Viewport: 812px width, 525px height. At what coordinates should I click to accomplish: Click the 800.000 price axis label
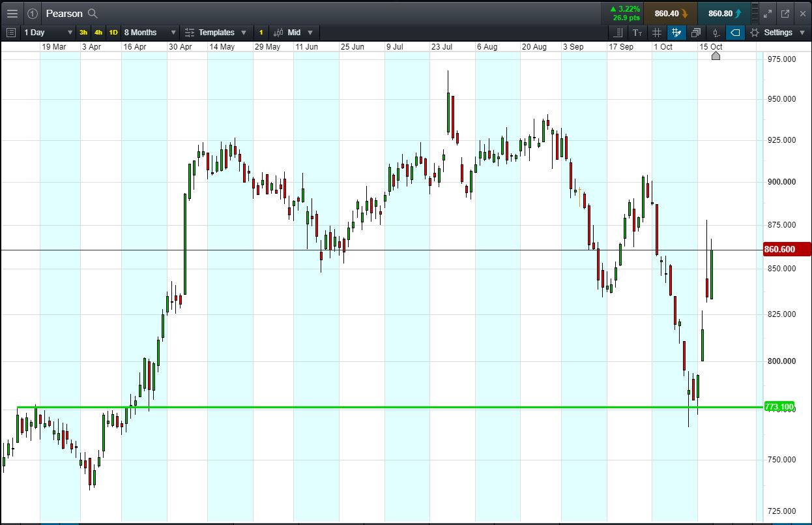pyautogui.click(x=781, y=361)
